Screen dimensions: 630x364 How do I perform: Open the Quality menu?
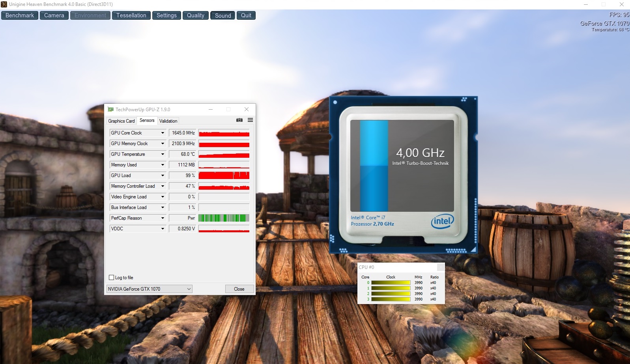point(196,15)
